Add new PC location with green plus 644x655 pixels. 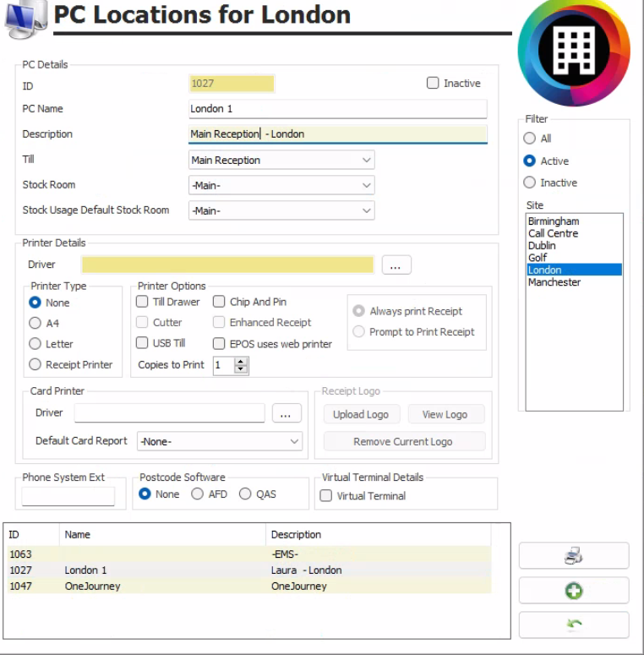[x=574, y=590]
